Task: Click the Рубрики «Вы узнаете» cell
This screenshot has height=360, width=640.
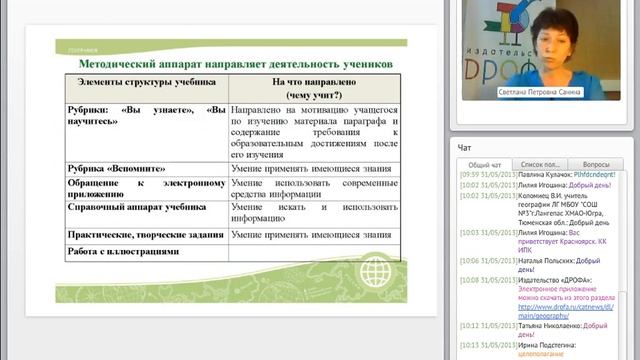Action: click(147, 132)
